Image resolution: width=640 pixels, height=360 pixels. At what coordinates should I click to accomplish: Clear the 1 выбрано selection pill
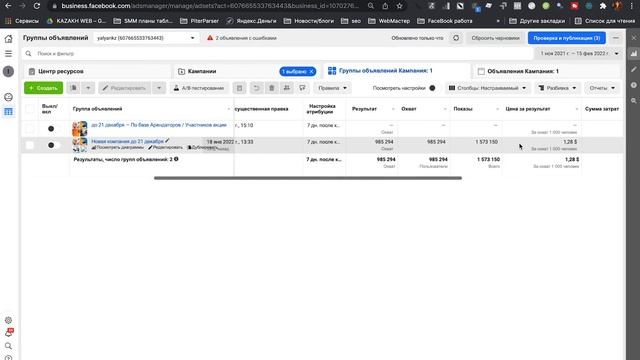pos(311,71)
